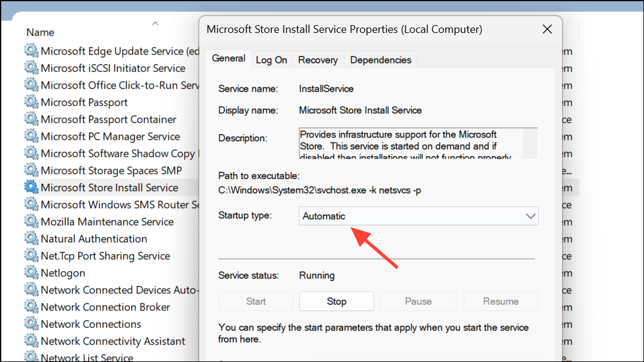The width and height of the screenshot is (644, 362).
Task: Click the svchost.exe executable path text
Action: point(320,190)
